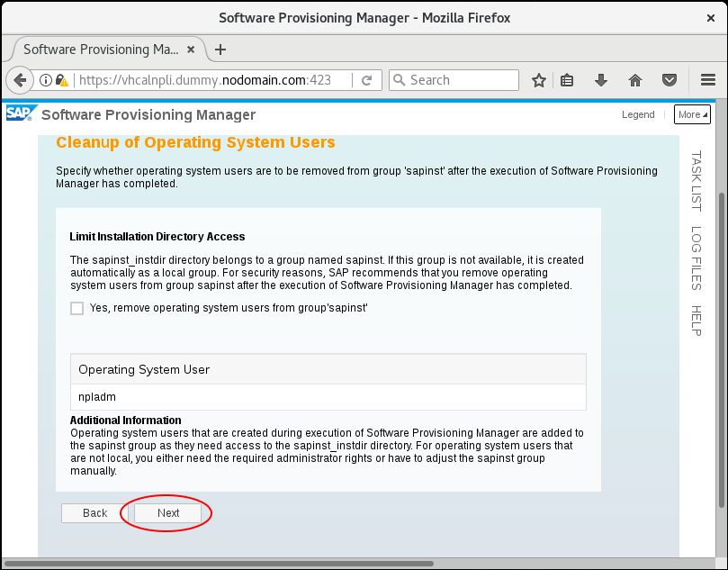Reload the page with the refresh icon
Viewport: 728px width, 570px height.
pos(367,80)
